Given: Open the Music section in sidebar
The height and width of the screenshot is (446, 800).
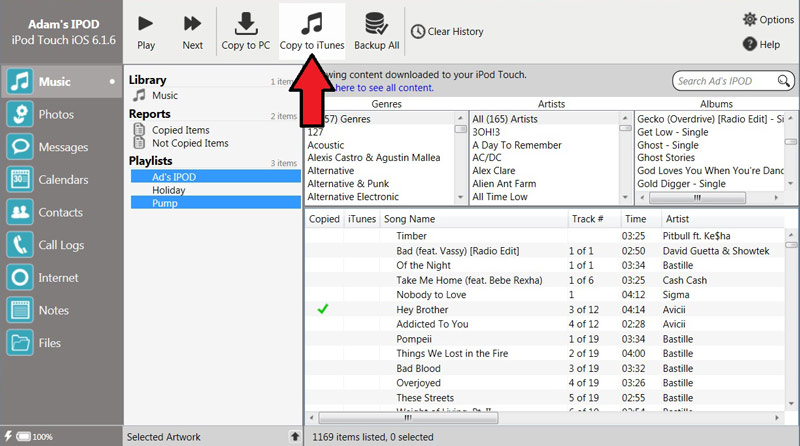Looking at the screenshot, I should [x=61, y=82].
